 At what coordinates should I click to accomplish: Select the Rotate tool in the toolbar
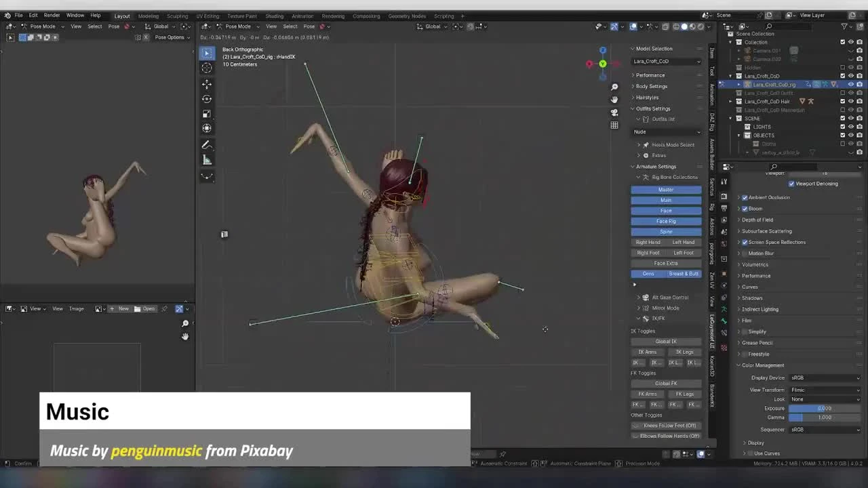click(207, 98)
